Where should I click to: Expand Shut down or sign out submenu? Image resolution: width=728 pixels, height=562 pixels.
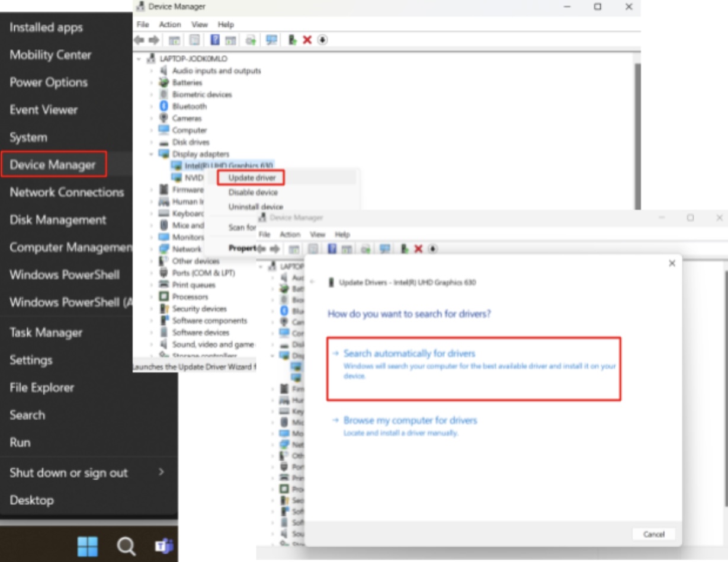(161, 472)
